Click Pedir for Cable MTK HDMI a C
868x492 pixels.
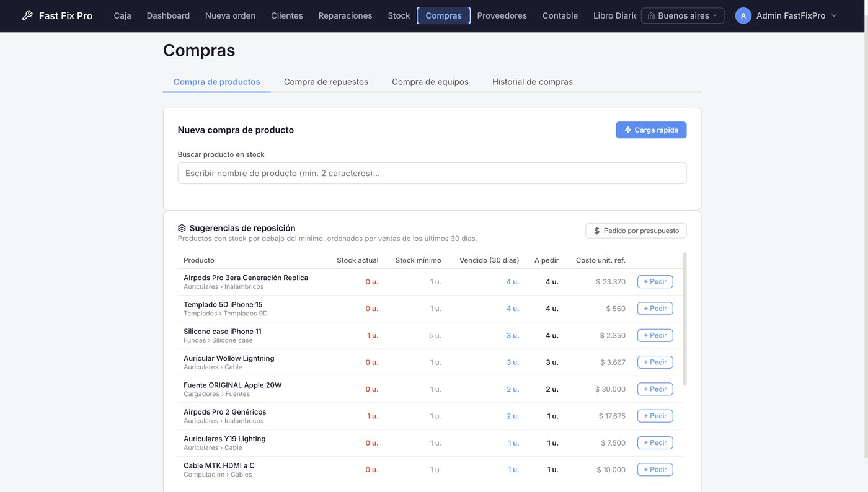[x=655, y=470]
